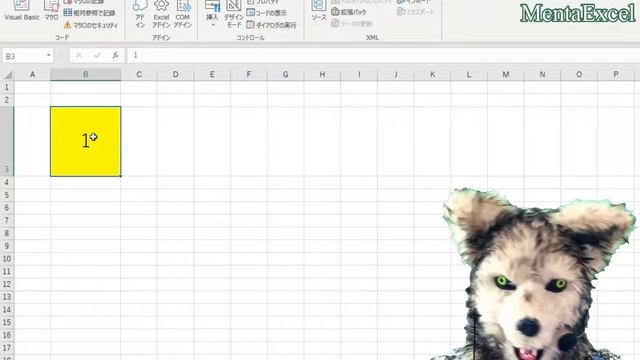Select column F header
The image size is (640, 360).
click(x=249, y=75)
